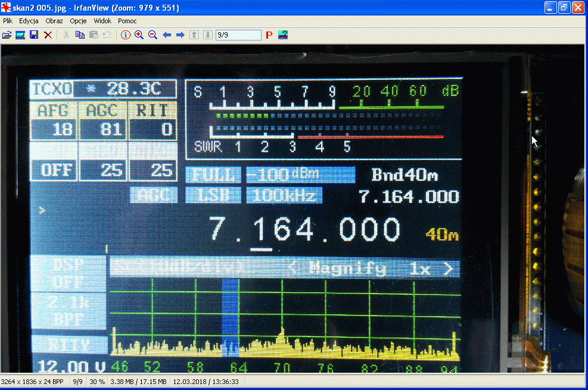
Task: Go to previous image with left arrow
Action: tap(167, 35)
